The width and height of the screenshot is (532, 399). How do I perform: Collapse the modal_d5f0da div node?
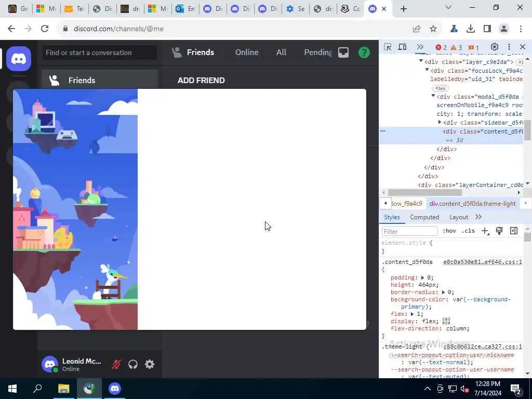click(433, 96)
